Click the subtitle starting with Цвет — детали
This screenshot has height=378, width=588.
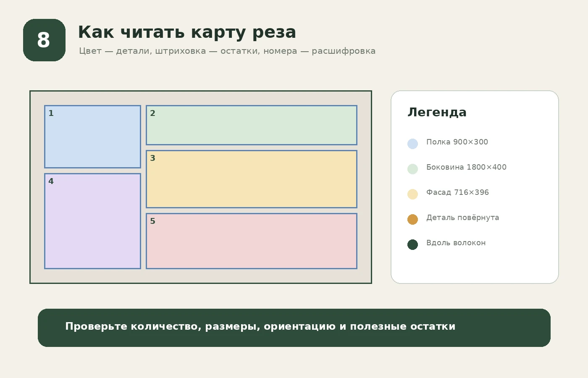coord(227,51)
